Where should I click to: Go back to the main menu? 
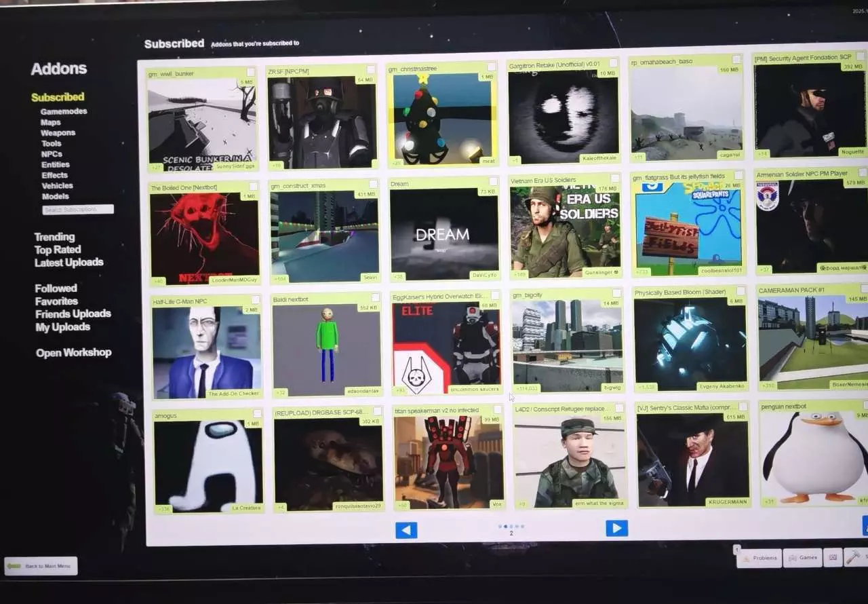coord(41,566)
